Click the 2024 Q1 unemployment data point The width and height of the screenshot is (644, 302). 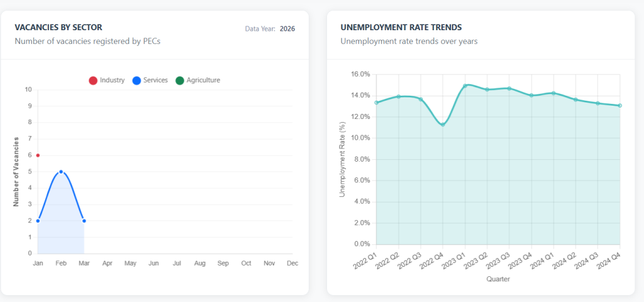pos(553,93)
